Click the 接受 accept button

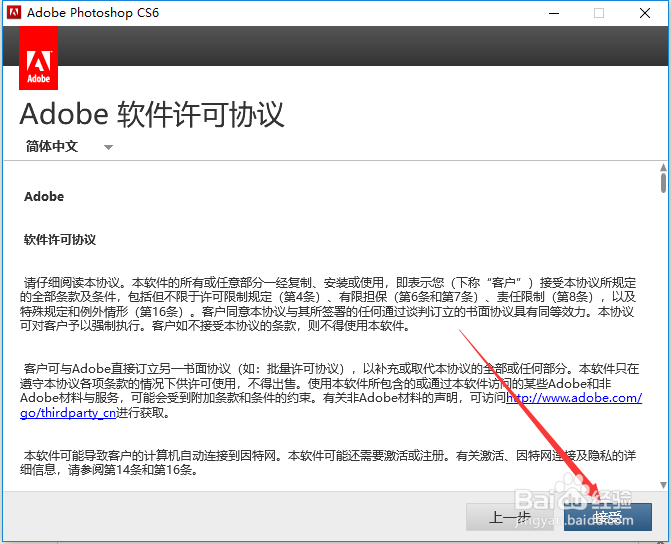pos(607,517)
